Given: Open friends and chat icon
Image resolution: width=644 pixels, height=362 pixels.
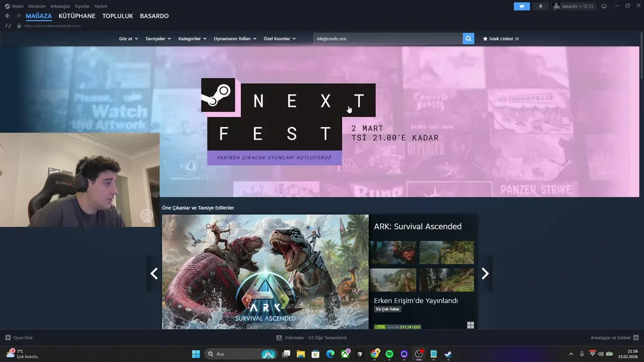Looking at the screenshot, I should point(636,338).
